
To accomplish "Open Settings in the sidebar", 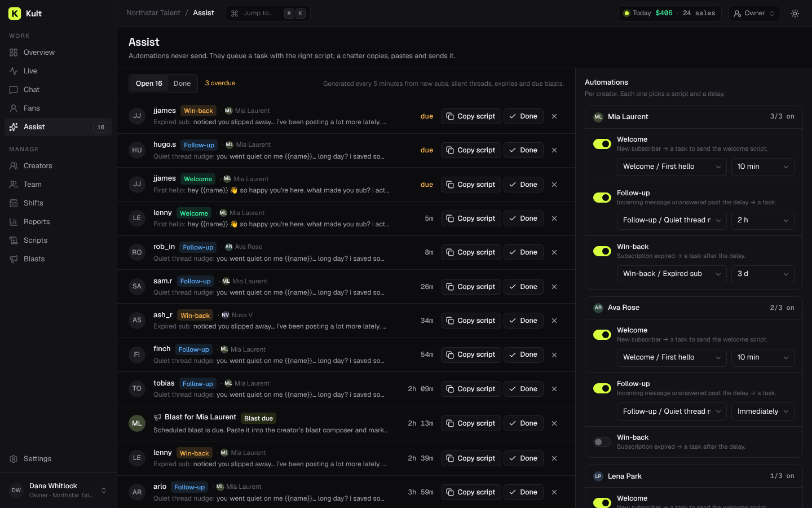I will [58, 459].
